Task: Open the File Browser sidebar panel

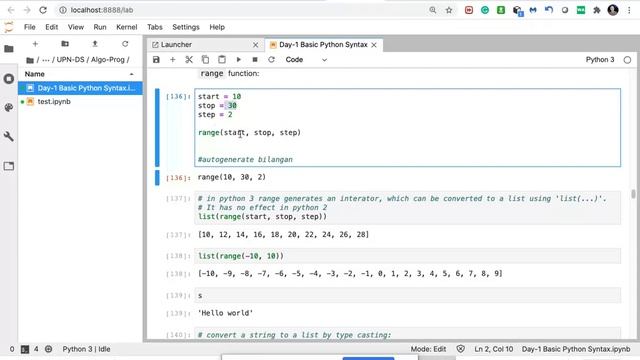Action: pos(9,49)
